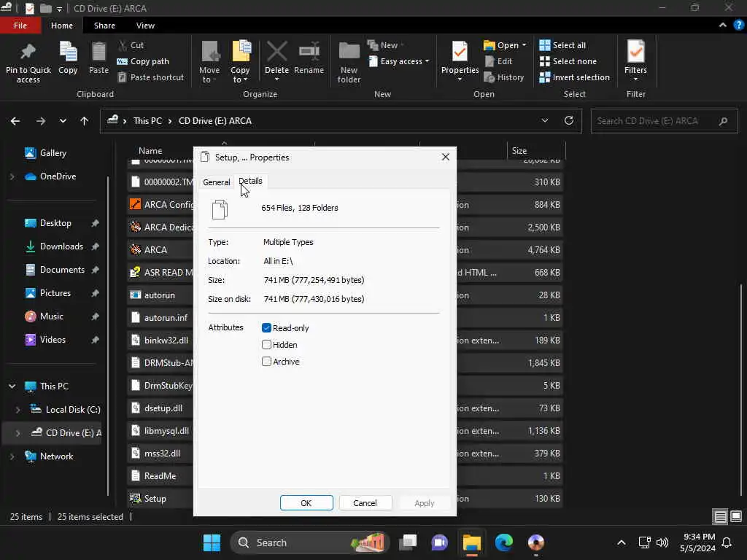Refresh the current folder view
The width and height of the screenshot is (747, 560).
569,120
